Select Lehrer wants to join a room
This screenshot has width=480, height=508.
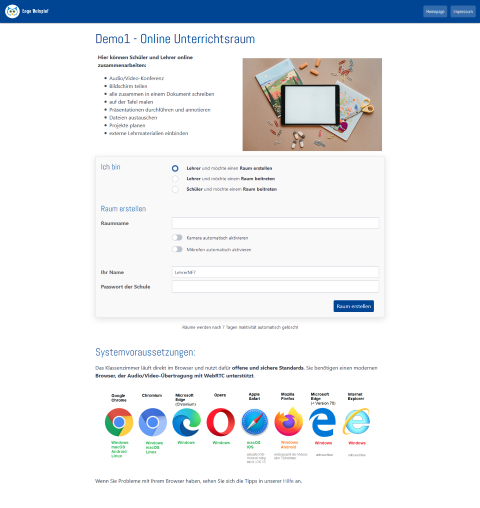175,179
